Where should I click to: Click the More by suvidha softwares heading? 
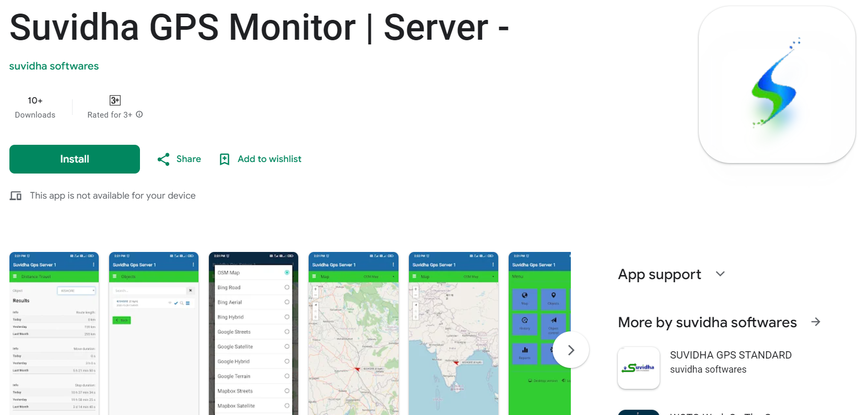707,322
